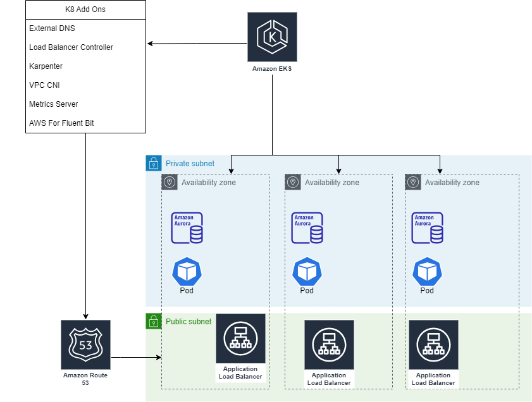Image resolution: width=532 pixels, height=402 pixels.
Task: Select the Pod icon in right Availability zone
Action: tap(427, 272)
